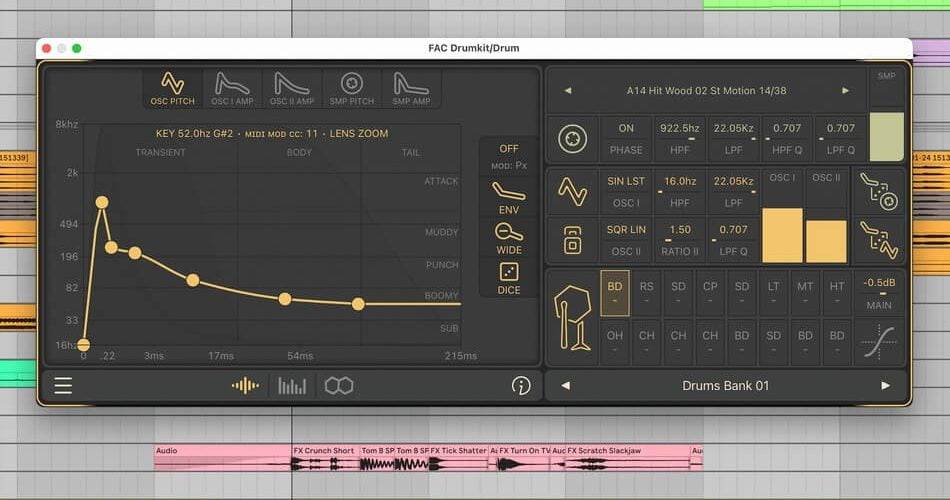Select the OH drum pad
Image resolution: width=950 pixels, height=500 pixels.
[x=615, y=342]
